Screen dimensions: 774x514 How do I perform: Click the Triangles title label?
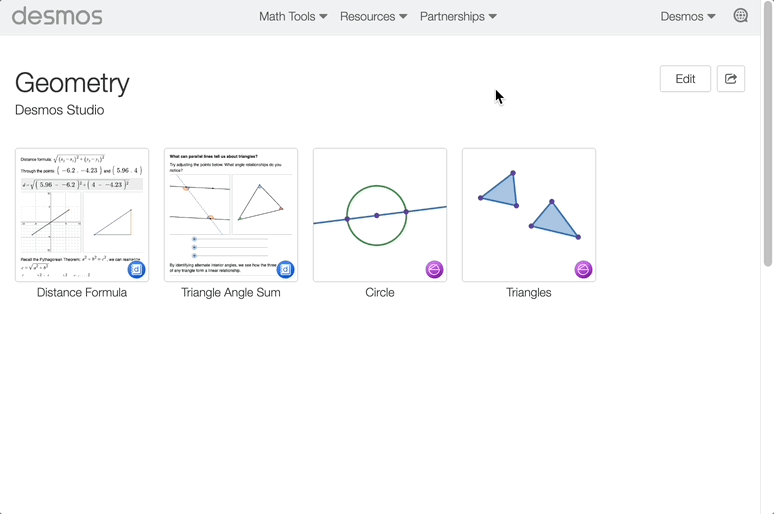click(x=529, y=292)
